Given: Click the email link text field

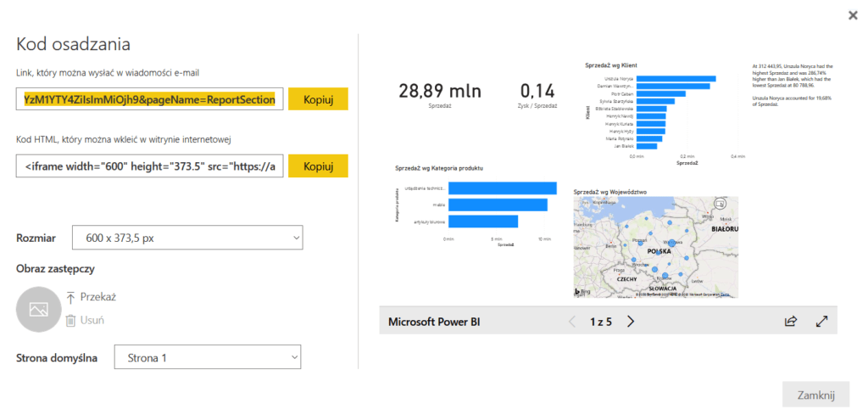Looking at the screenshot, I should (149, 99).
